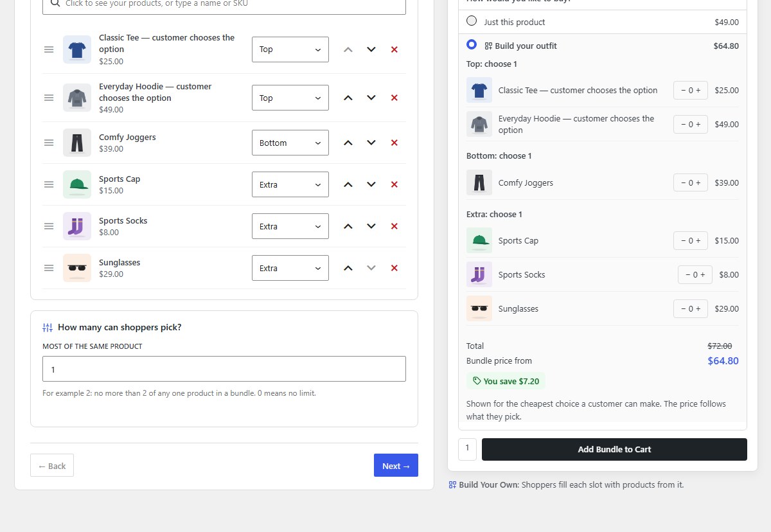Select the Build your outfit radio
Image resolution: width=771 pixels, height=532 pixels.
coord(472,44)
